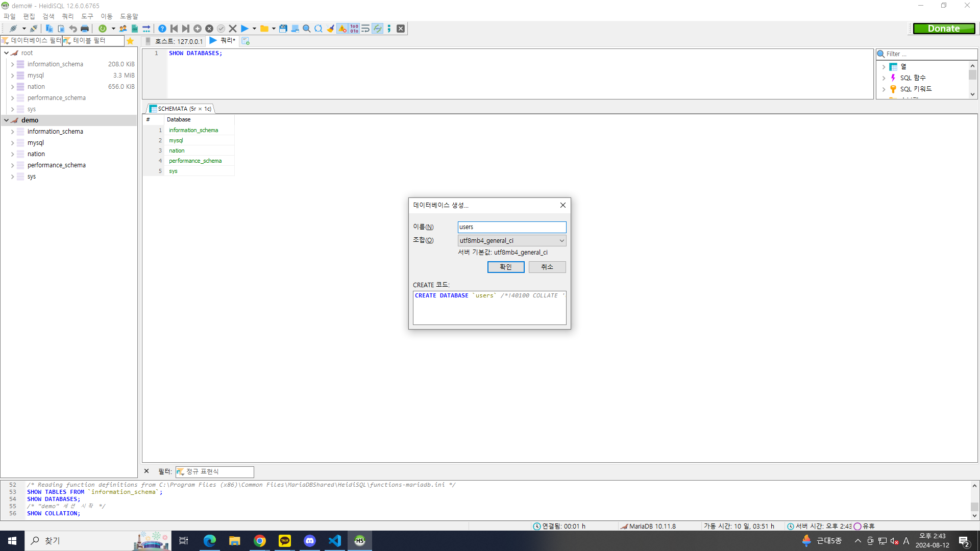Toggle the 100/010 binary display icon
The height and width of the screenshot is (551, 980).
click(354, 29)
